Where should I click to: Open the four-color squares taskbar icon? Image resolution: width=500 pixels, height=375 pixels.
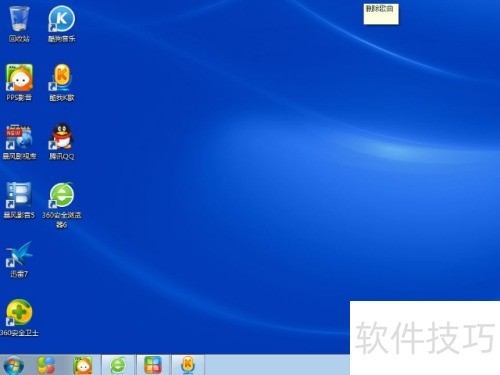tap(153, 365)
